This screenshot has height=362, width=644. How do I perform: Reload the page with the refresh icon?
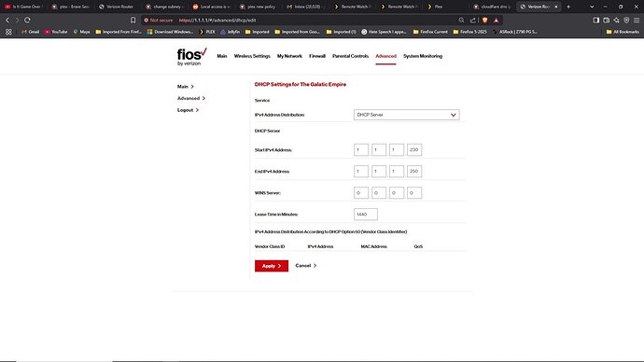point(27,21)
